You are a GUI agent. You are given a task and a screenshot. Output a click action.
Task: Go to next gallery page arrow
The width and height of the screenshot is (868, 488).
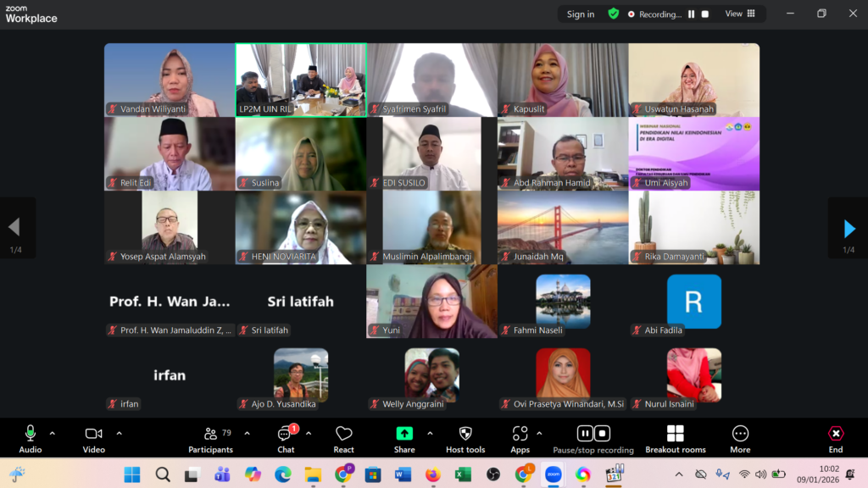(849, 228)
